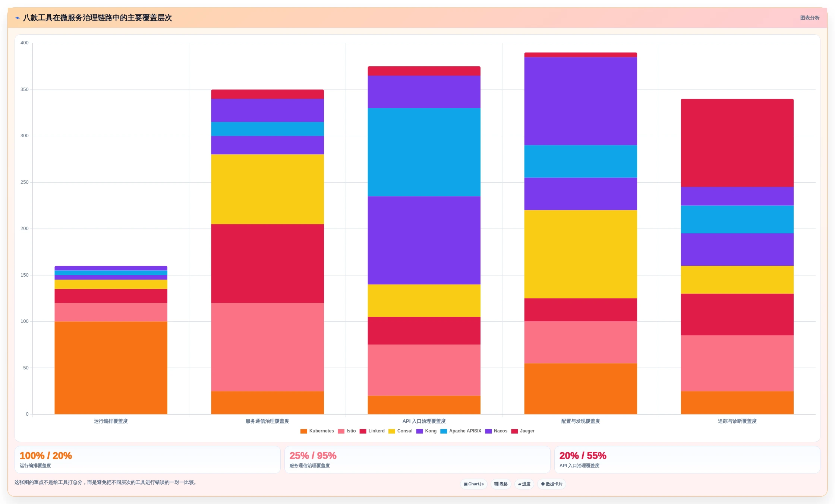Click the yellow Consul segment in API 入口治理覆盖度 bar
Viewport: 835px width, 504px height.
[424, 301]
